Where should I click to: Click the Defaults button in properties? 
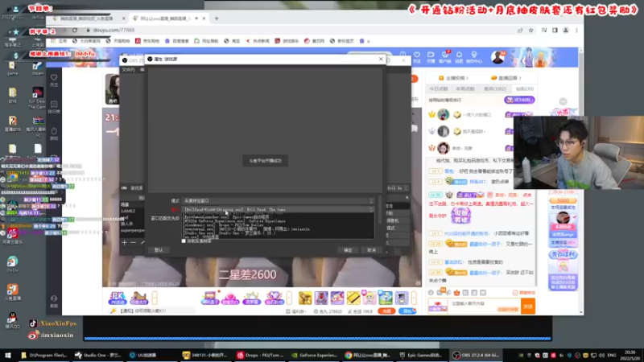158,250
